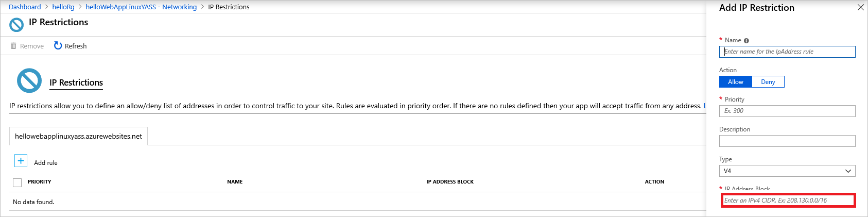Click the Remove trash icon

[x=13, y=46]
